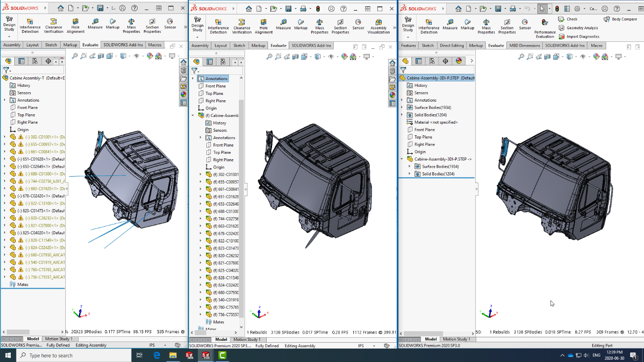The image size is (644, 362).
Task: Open File Explorer from the taskbar
Action: click(x=173, y=355)
